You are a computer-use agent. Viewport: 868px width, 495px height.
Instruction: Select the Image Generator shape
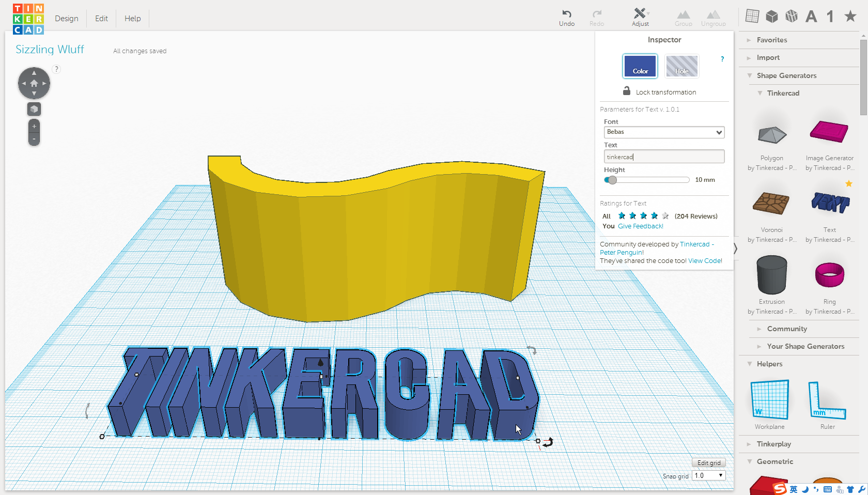829,131
